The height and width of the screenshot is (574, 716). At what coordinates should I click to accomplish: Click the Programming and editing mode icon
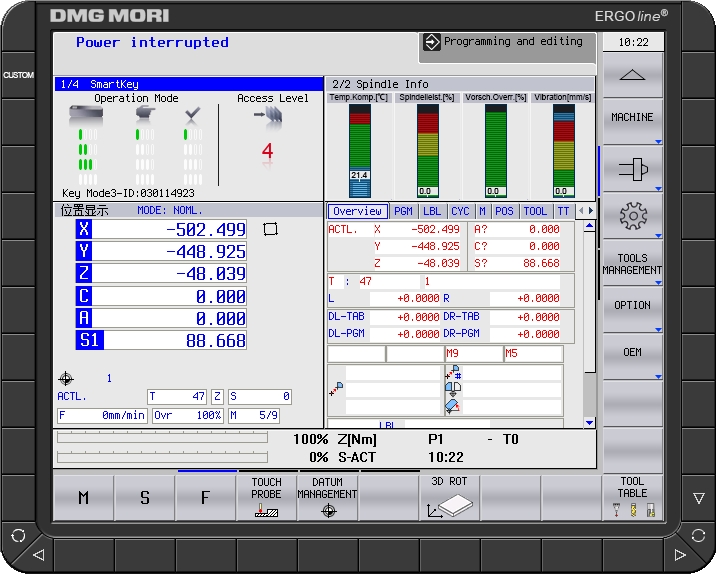[432, 42]
